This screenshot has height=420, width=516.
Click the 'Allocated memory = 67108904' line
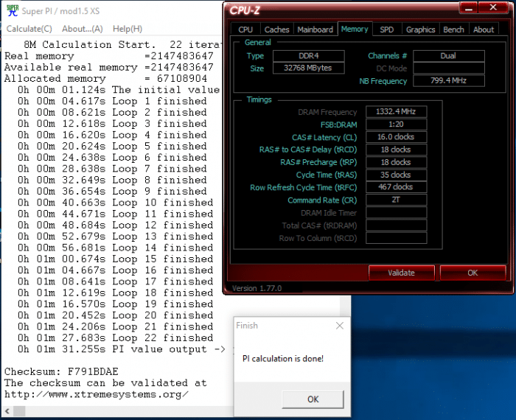click(x=105, y=78)
